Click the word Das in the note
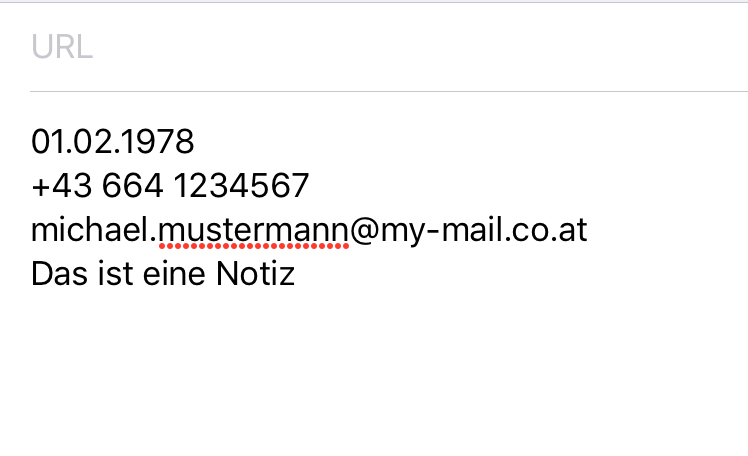 (x=60, y=274)
